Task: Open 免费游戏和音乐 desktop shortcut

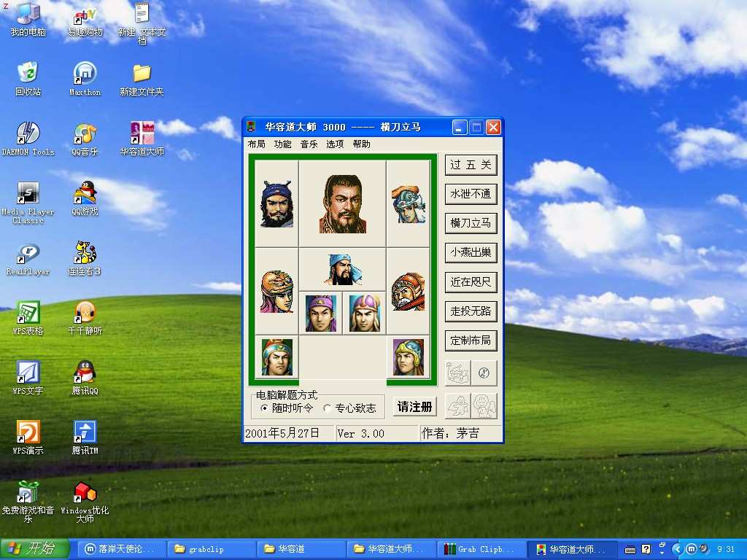Action: [28, 502]
